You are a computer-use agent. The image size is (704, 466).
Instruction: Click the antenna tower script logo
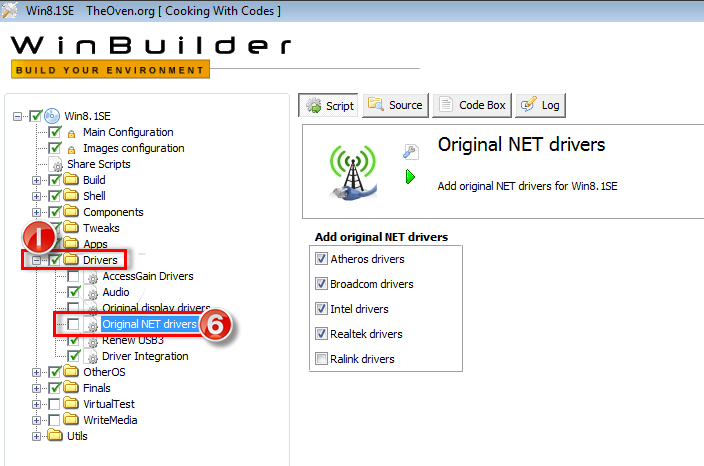point(353,172)
